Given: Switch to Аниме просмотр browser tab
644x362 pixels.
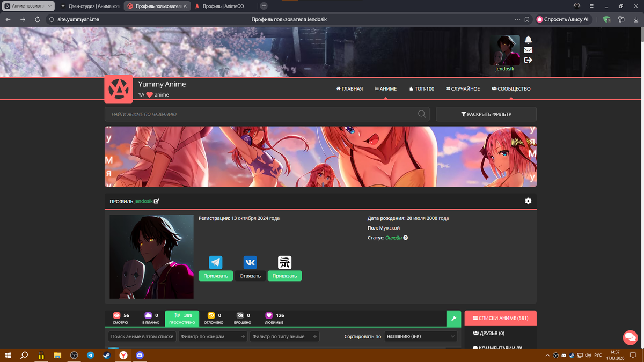Looking at the screenshot, I should point(28,6).
